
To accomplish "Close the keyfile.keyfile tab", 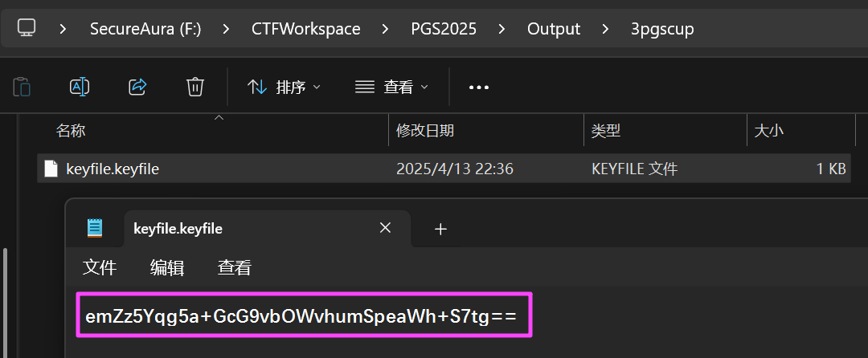I will pos(385,228).
